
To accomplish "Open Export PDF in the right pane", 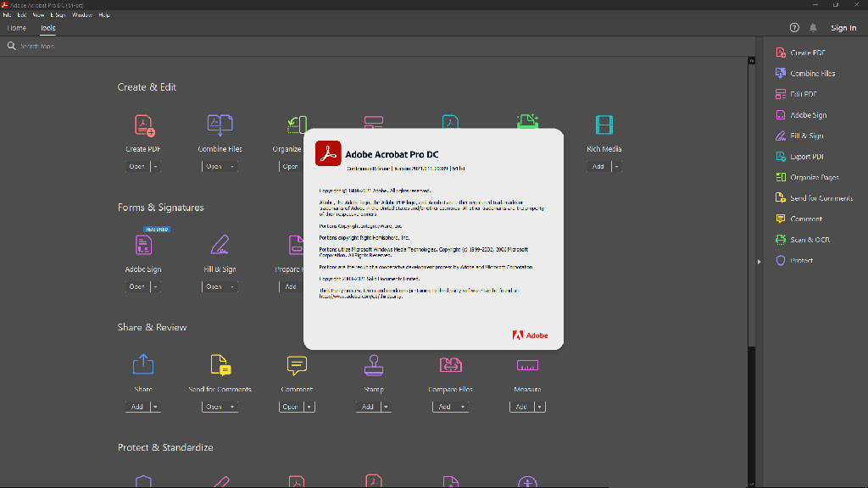I will pyautogui.click(x=799, y=157).
